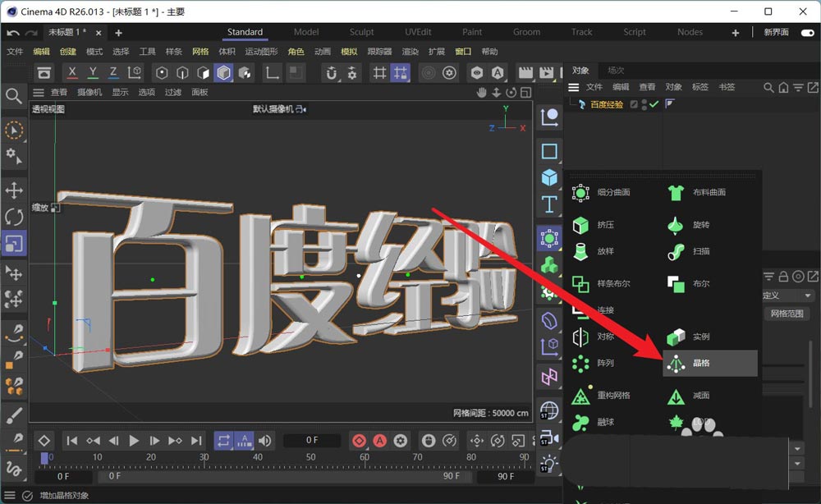Image resolution: width=821 pixels, height=504 pixels.
Task: Open the 创建 menu
Action: [68, 51]
